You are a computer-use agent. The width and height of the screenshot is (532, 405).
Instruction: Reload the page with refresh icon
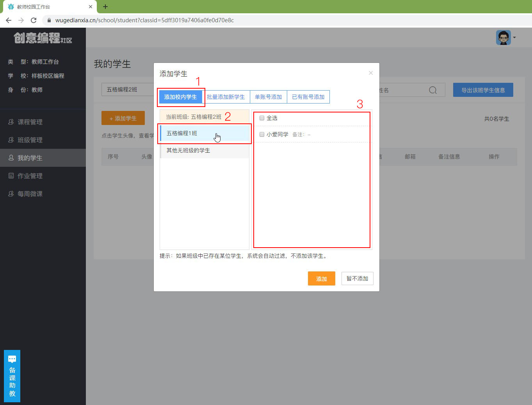point(34,20)
